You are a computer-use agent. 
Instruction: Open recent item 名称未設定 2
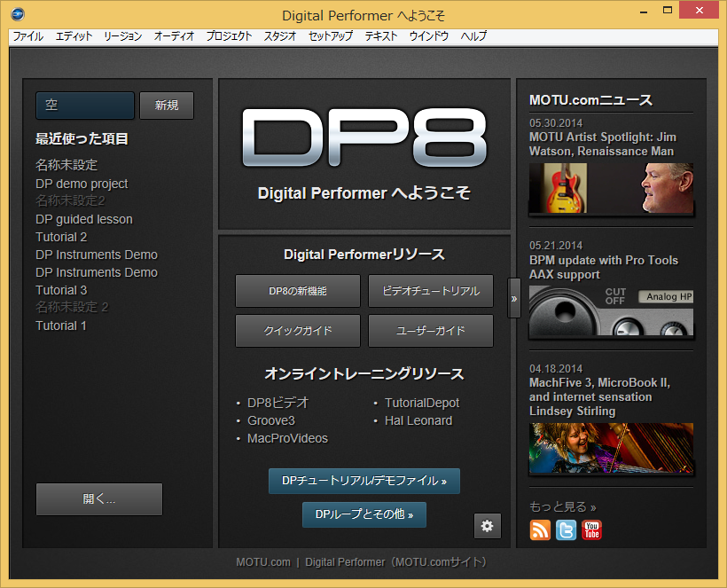coord(72,307)
